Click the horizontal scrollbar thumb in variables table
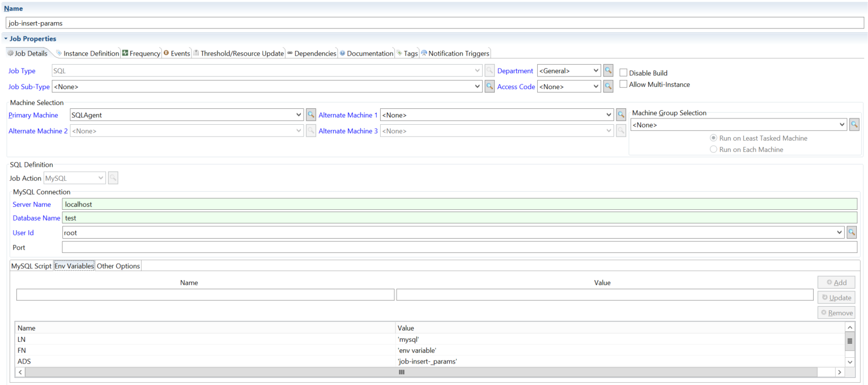Viewport: 868px width, 385px height. pyautogui.click(x=421, y=372)
